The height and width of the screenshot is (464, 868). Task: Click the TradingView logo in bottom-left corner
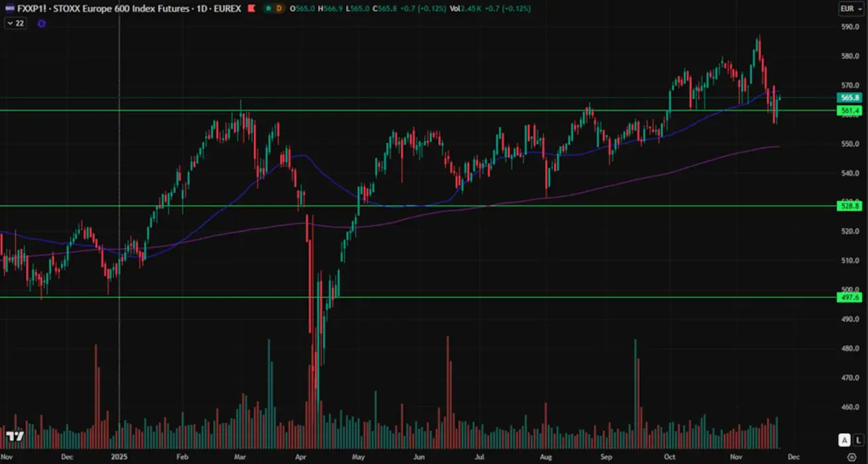[x=15, y=436]
